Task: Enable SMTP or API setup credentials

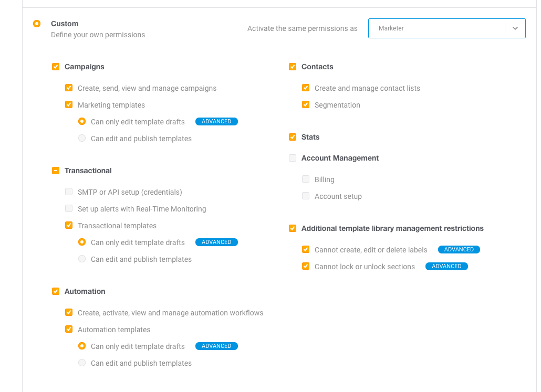Action: tap(69, 192)
